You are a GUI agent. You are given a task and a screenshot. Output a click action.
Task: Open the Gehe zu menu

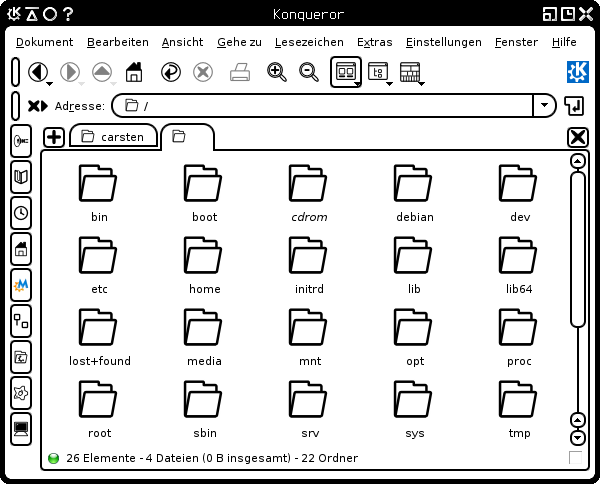(239, 42)
